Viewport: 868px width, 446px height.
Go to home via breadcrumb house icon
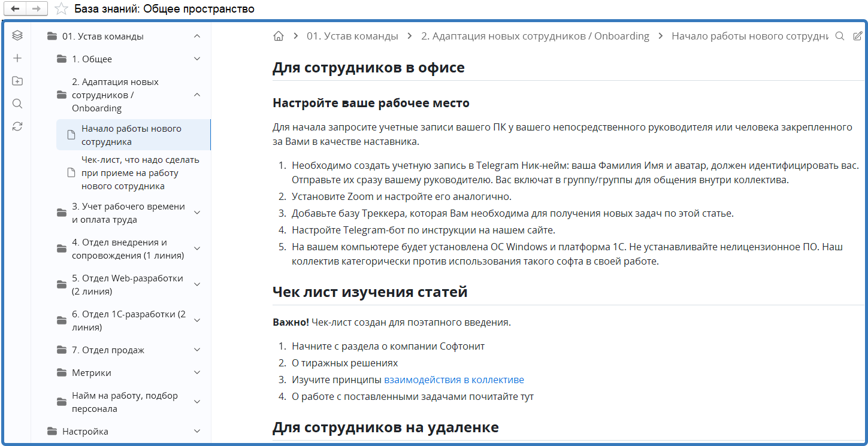point(278,36)
